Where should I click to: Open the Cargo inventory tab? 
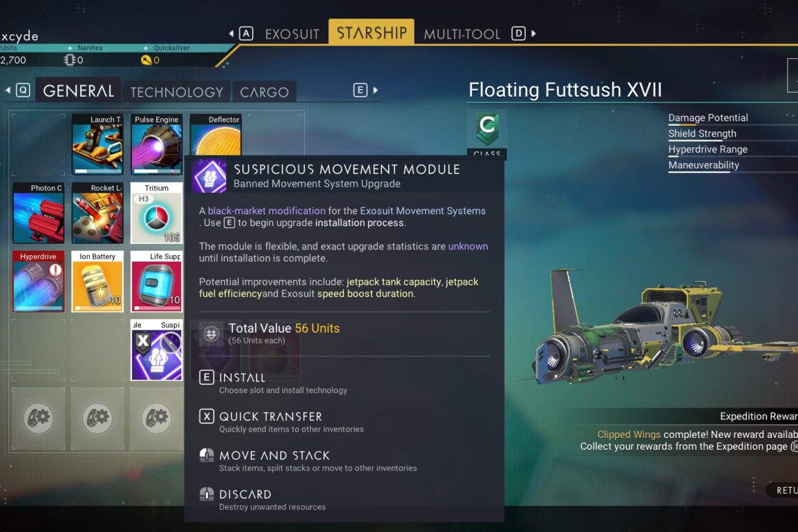(x=264, y=92)
